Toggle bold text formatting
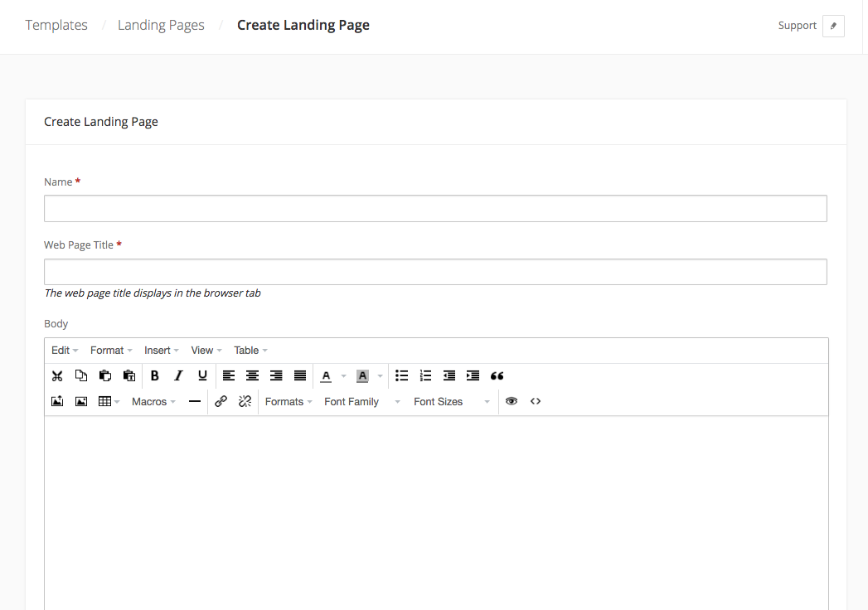This screenshot has height=610, width=868. [154, 375]
